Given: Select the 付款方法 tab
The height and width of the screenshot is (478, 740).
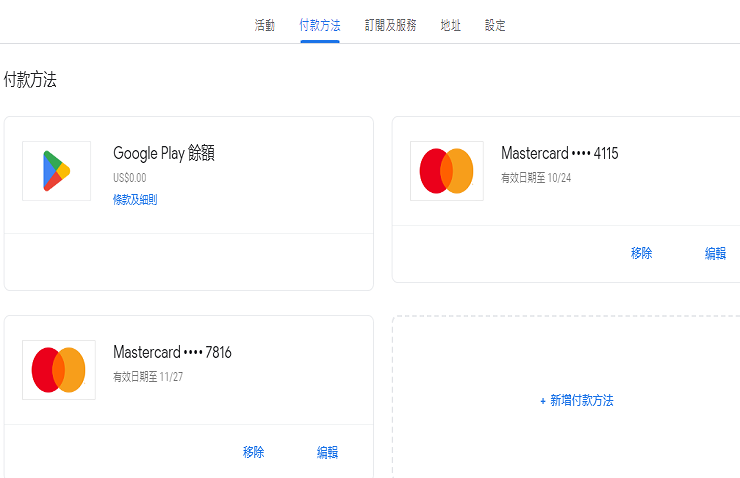Looking at the screenshot, I should (320, 25).
